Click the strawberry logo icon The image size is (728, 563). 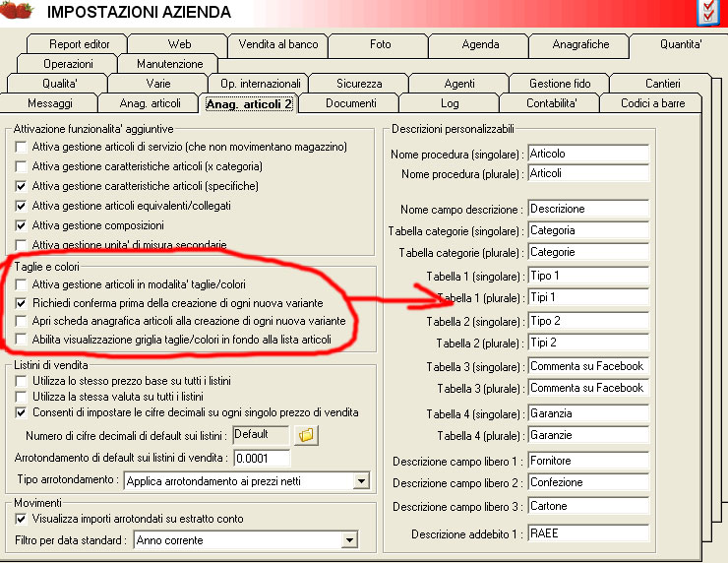click(17, 10)
